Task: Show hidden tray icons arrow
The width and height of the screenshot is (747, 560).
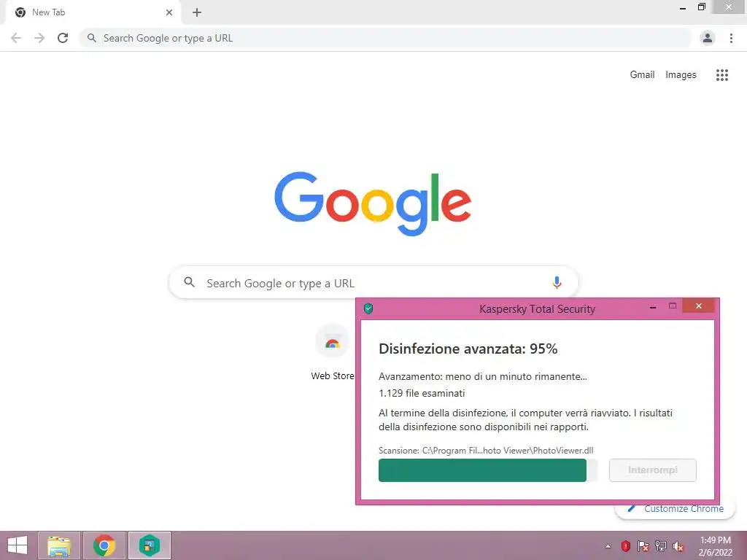Action: click(608, 546)
